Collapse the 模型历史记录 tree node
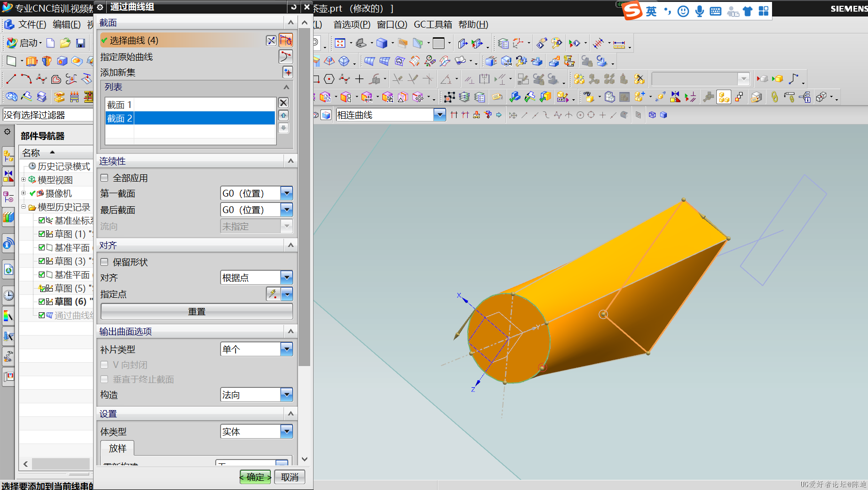The width and height of the screenshot is (868, 490). point(23,207)
